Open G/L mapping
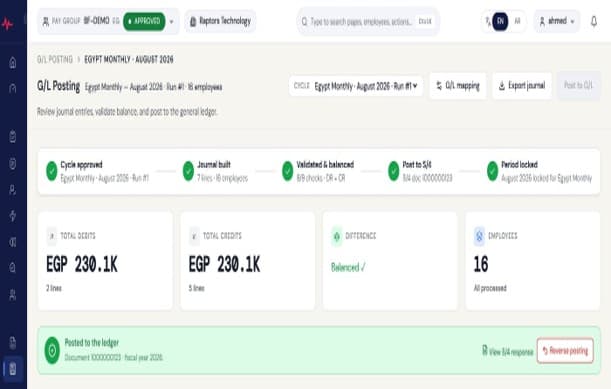Image resolution: width=611 pixels, height=389 pixels. click(458, 86)
